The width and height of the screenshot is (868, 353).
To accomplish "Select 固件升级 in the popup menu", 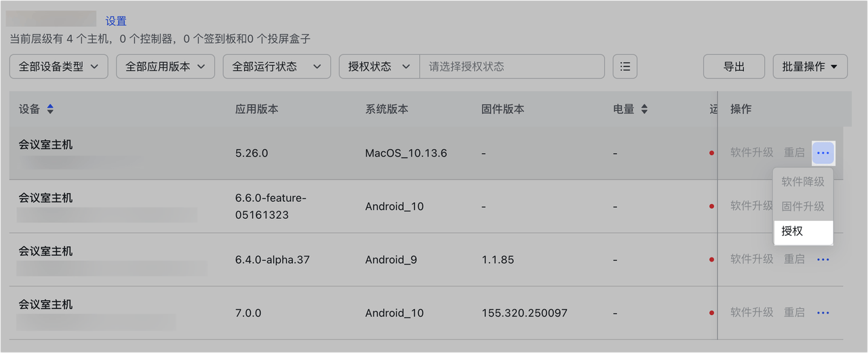I will tap(802, 206).
